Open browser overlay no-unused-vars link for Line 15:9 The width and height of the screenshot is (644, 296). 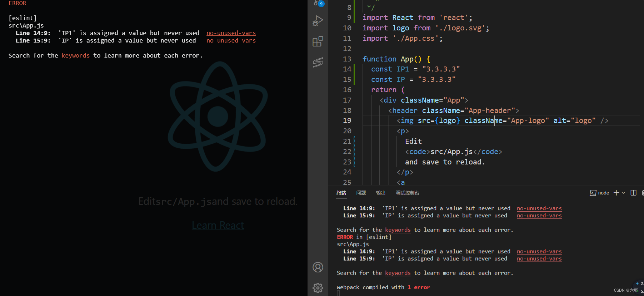pos(231,40)
